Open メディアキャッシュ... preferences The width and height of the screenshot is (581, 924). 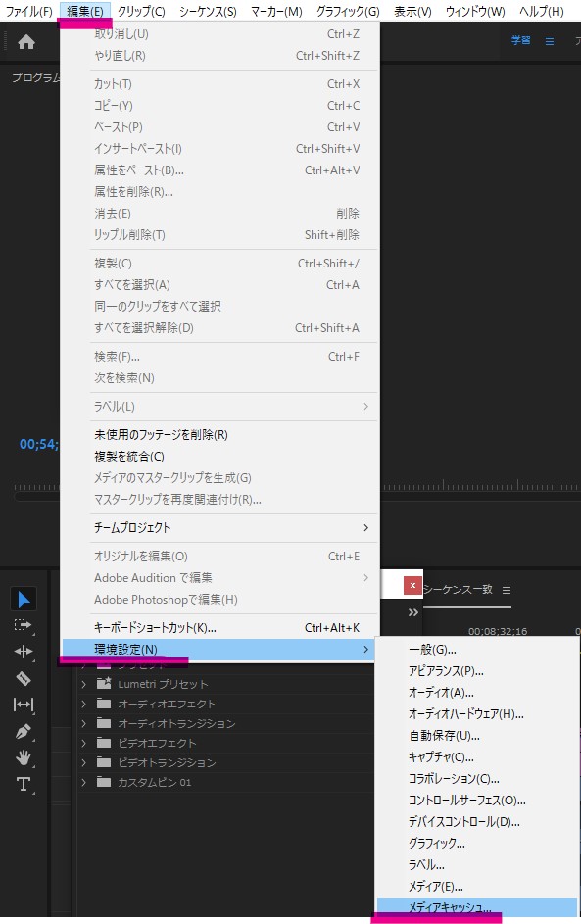click(x=477, y=907)
